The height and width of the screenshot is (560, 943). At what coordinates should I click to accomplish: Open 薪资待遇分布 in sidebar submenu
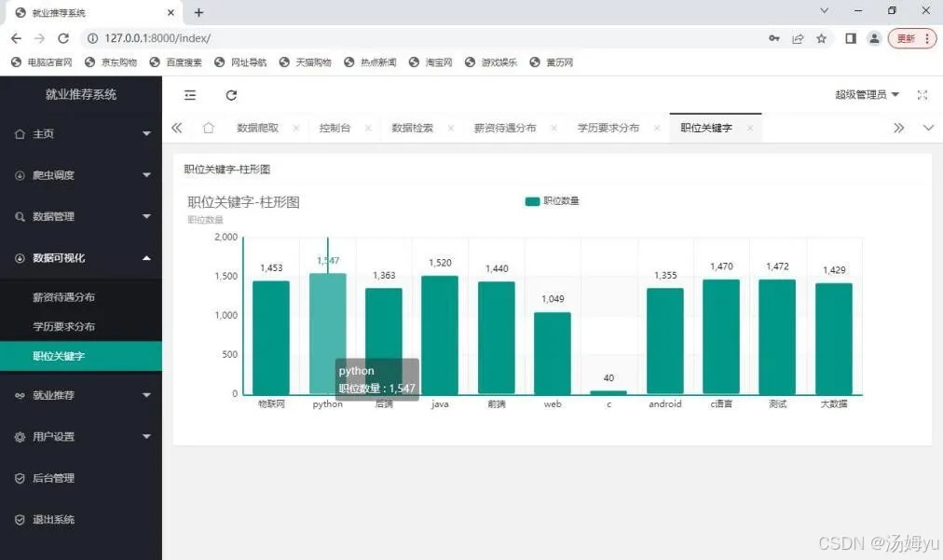[x=80, y=297]
